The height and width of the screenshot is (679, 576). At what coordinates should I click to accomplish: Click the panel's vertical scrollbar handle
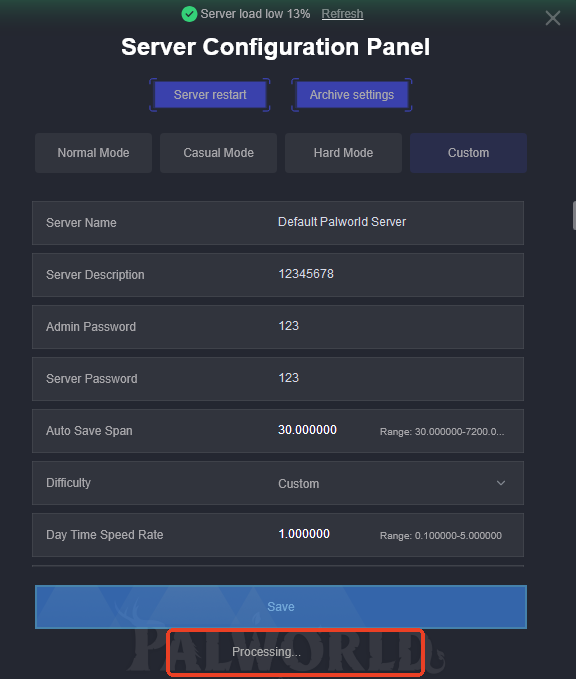click(574, 216)
